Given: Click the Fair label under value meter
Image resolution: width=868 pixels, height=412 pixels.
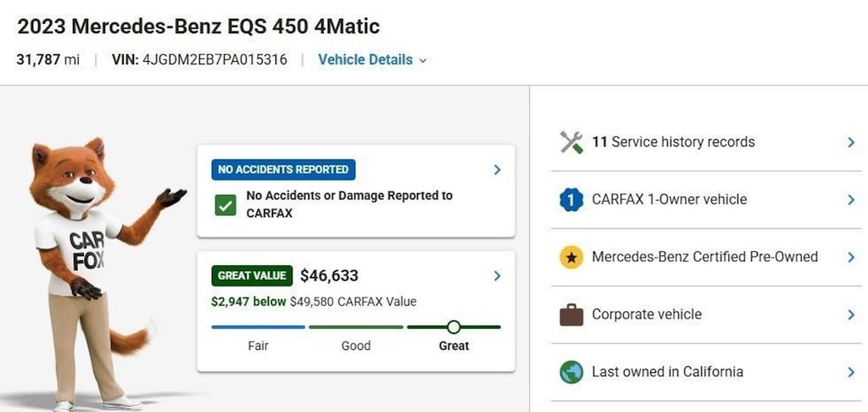Looking at the screenshot, I should point(258,346).
